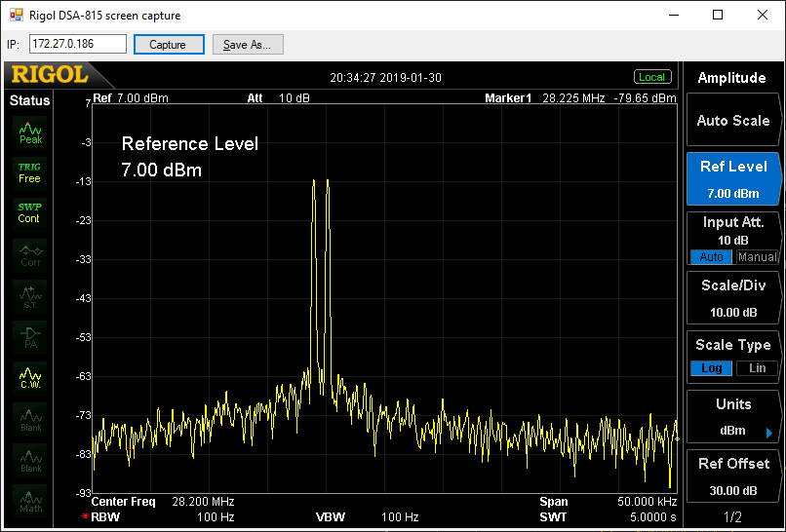This screenshot has height=532, width=786.
Task: Select the Ref Offset softkey
Action: point(733,476)
